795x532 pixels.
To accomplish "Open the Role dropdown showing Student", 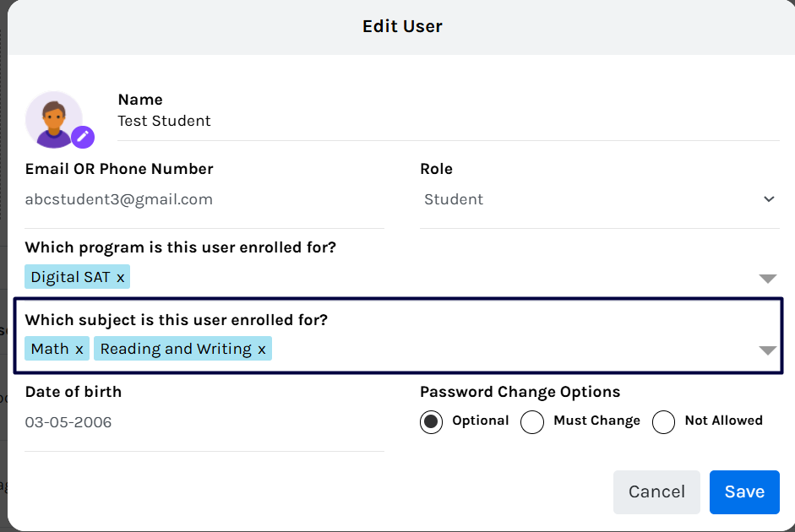I will [x=600, y=199].
